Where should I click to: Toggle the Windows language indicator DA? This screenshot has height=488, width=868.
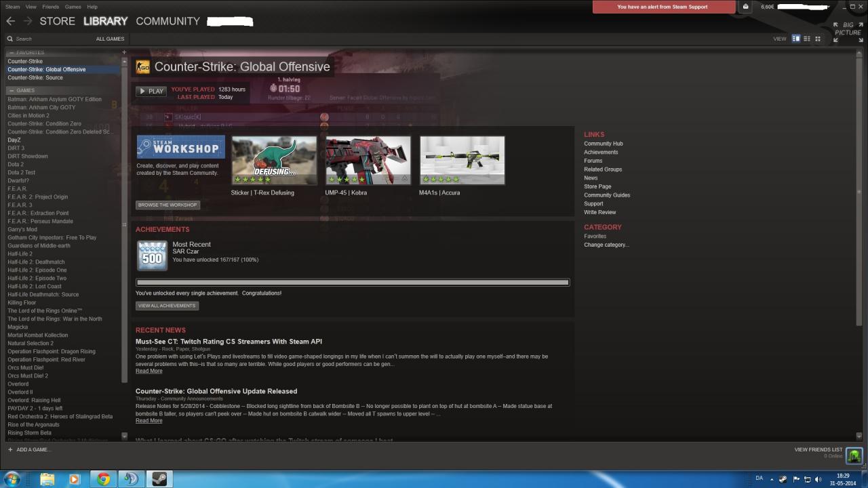pyautogui.click(x=759, y=478)
